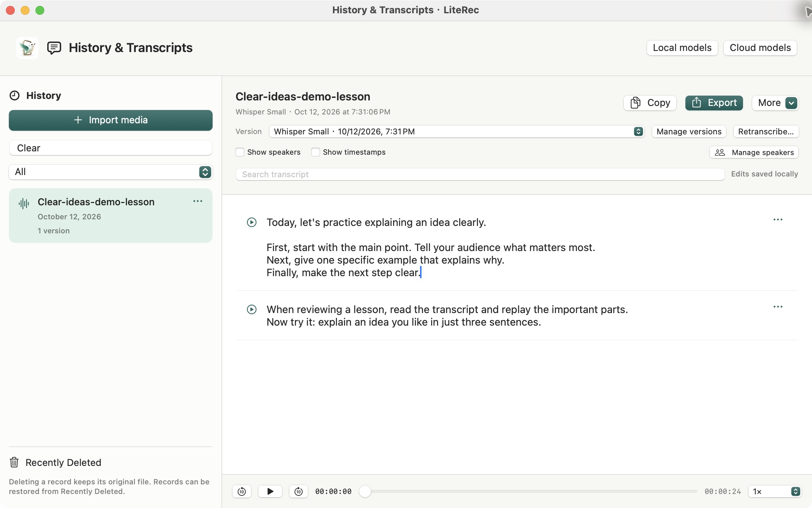Click the waveform icon of Clear-ideas-demo-lesson
Screen dimensions: 812x508
[x=24, y=203]
